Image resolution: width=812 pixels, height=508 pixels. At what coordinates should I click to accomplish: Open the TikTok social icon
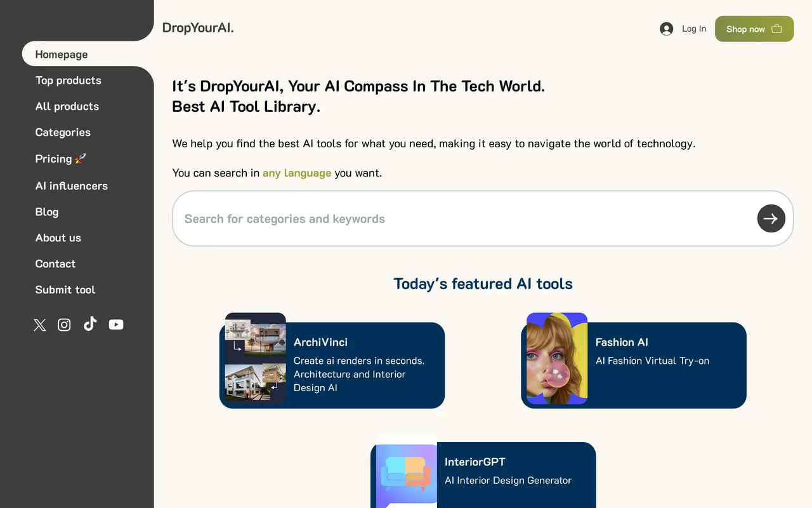point(90,324)
